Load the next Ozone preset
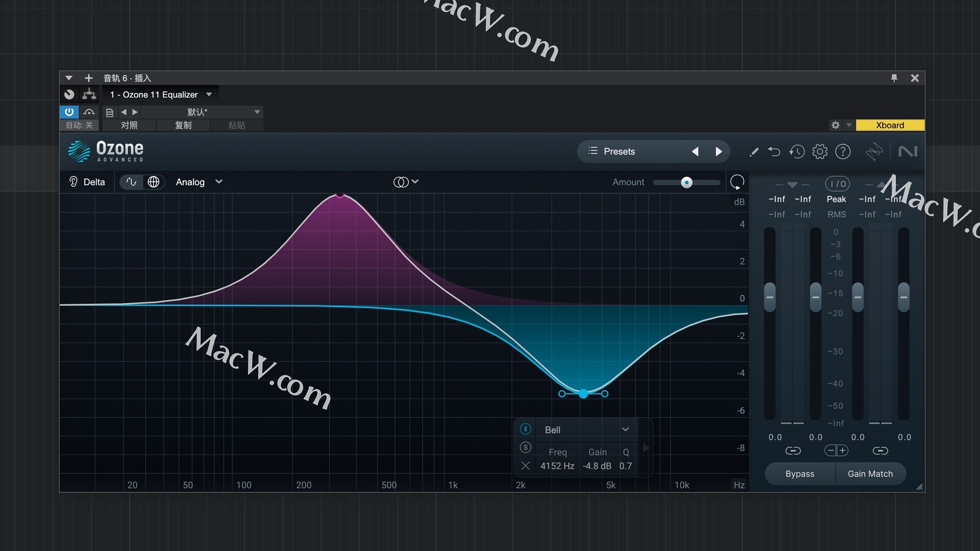980x551 pixels. pyautogui.click(x=719, y=152)
